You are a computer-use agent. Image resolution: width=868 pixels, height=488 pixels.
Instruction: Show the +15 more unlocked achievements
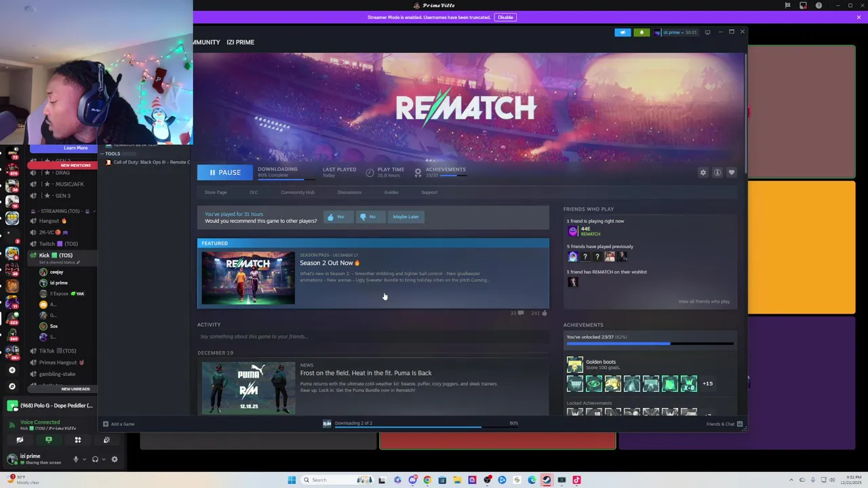(707, 384)
